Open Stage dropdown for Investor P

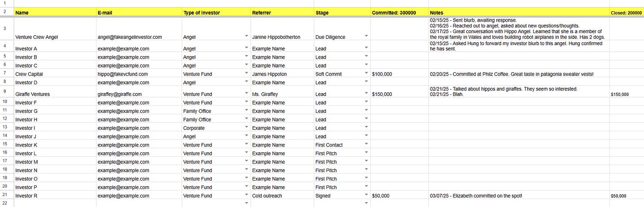coord(366,187)
